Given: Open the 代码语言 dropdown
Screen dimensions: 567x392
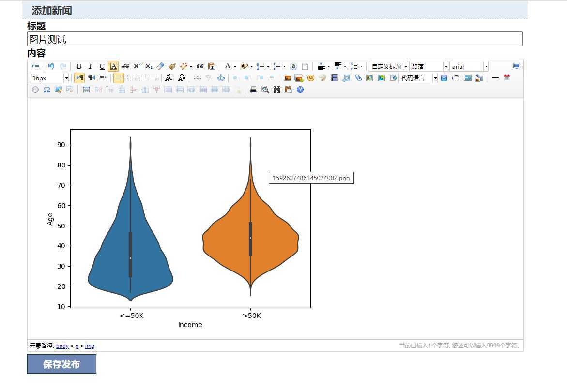Looking at the screenshot, I should coord(418,78).
